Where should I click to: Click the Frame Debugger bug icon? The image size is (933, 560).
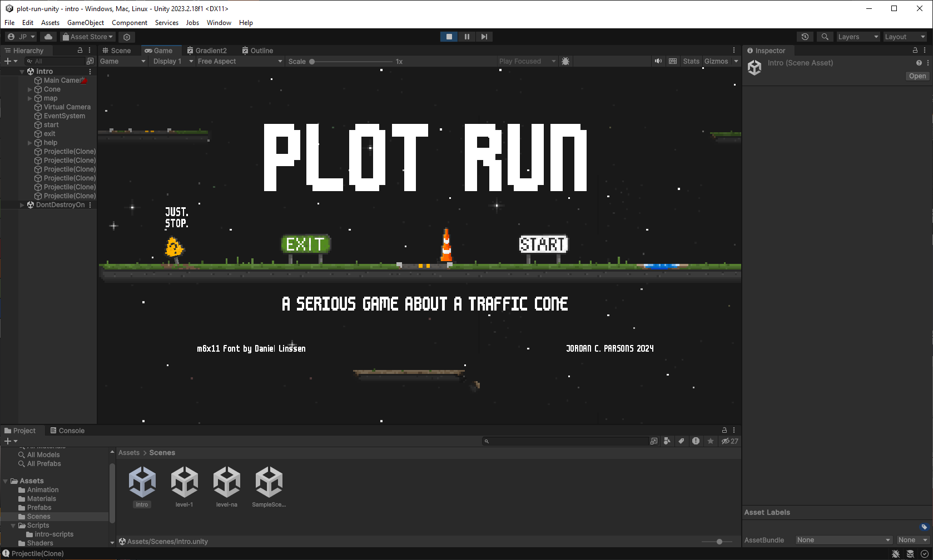[565, 61]
